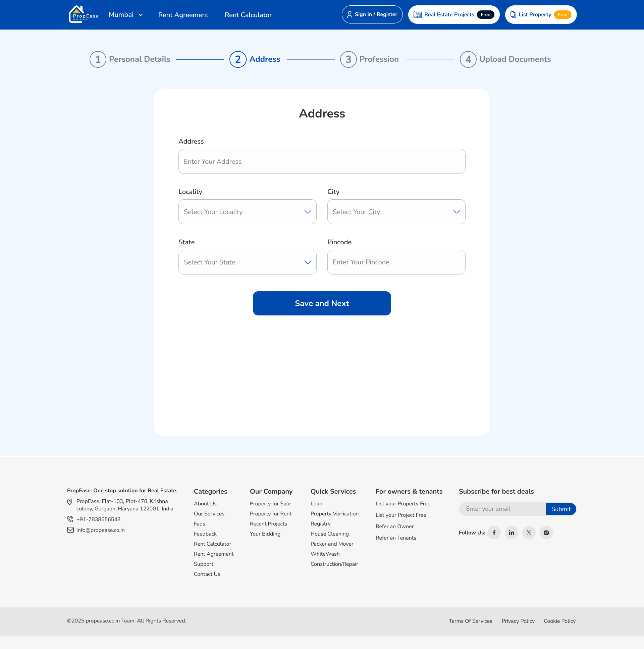The image size is (644, 649).
Task: Expand the Mumbai city dropdown
Action: point(126,14)
